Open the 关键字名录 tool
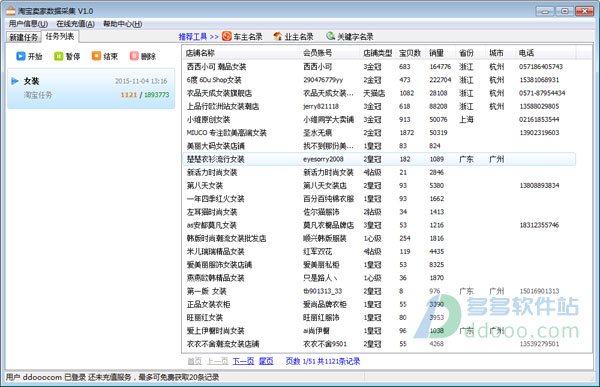Screen dimensions: 600x387 pos(350,36)
